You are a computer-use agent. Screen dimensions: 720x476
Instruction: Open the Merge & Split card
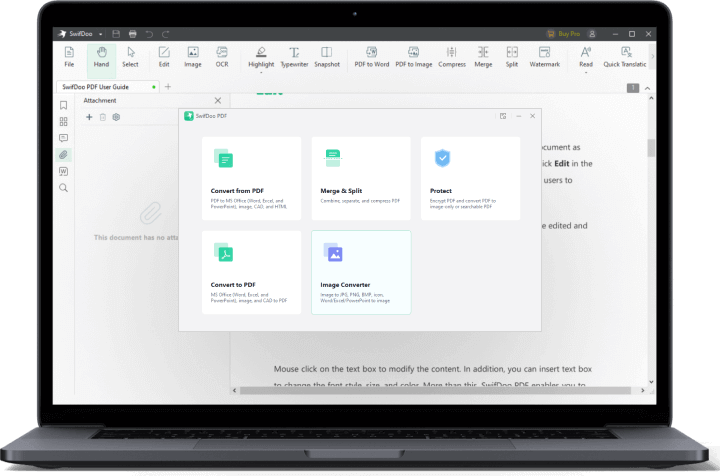[361, 179]
